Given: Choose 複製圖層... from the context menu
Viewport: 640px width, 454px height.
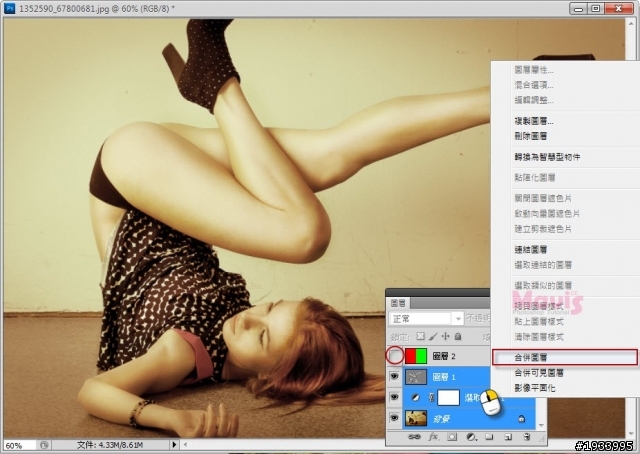Looking at the screenshot, I should coord(533,121).
